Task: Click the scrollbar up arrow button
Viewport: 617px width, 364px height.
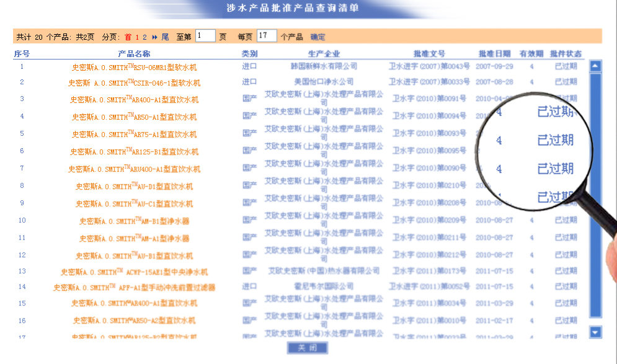Action: pyautogui.click(x=595, y=66)
